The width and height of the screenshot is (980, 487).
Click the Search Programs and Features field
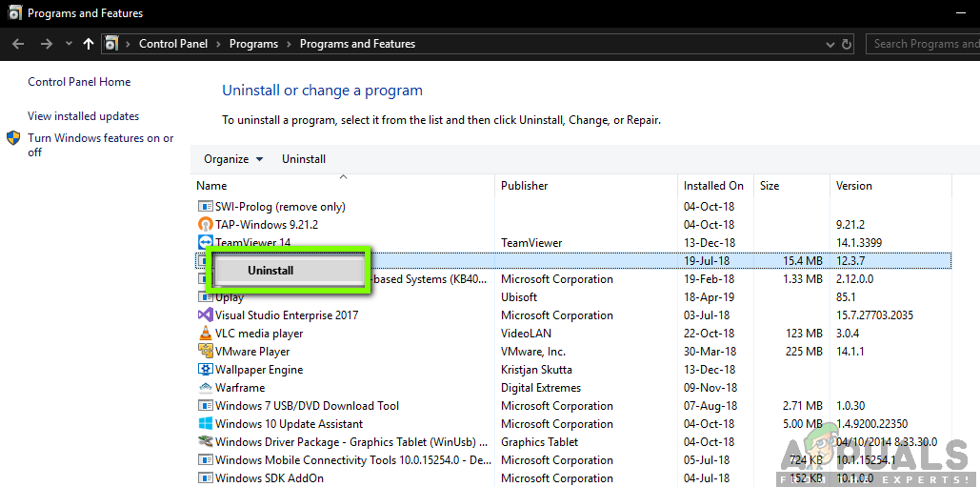(924, 44)
